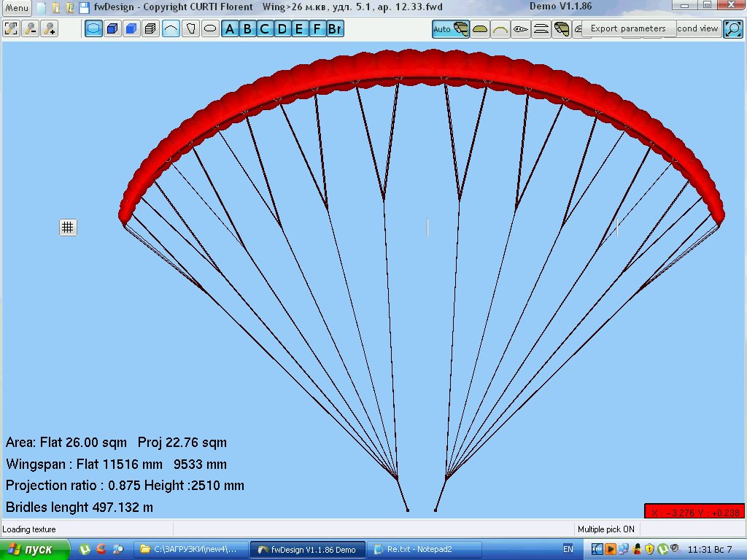
Task: Switch to Re.txt Notepad2 taskbar window
Action: [x=423, y=549]
